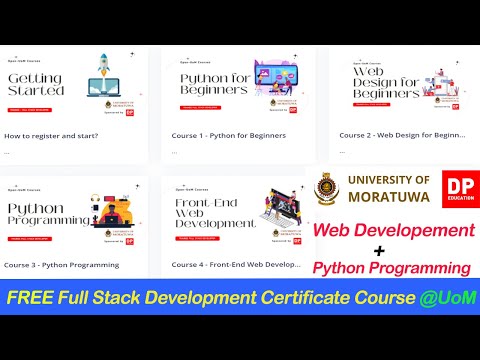Click the red tag on Python Programming card
Image resolution: width=480 pixels, height=360 pixels.
tap(30, 239)
